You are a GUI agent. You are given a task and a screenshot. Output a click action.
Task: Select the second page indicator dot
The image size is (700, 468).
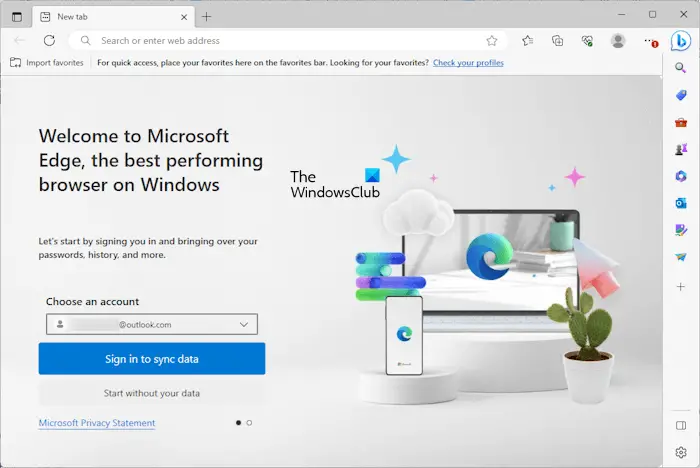point(249,422)
